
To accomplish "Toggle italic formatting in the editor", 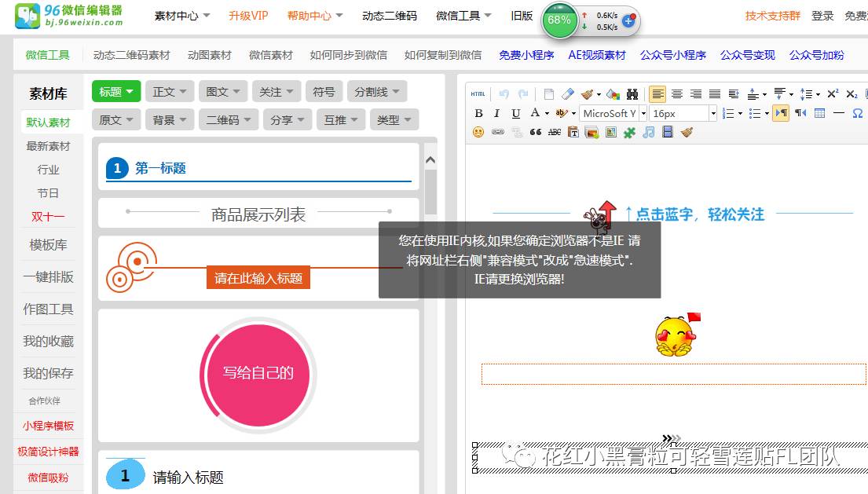I will coord(496,112).
